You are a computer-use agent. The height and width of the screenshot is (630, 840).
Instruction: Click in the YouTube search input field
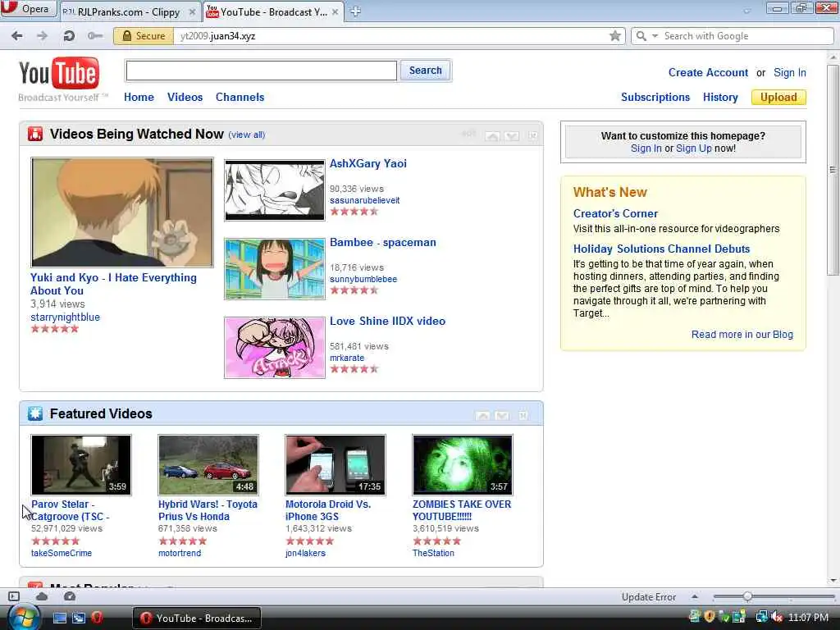coord(262,71)
